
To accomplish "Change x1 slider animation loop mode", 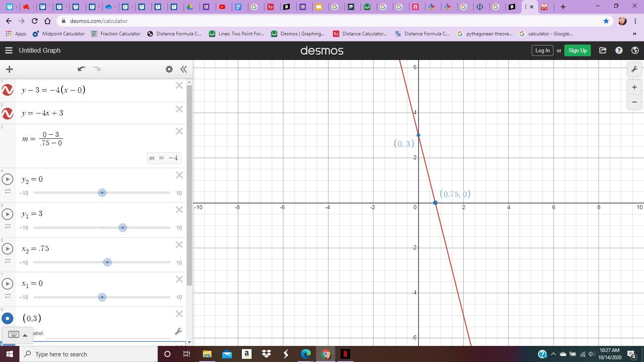I will click(x=8, y=296).
